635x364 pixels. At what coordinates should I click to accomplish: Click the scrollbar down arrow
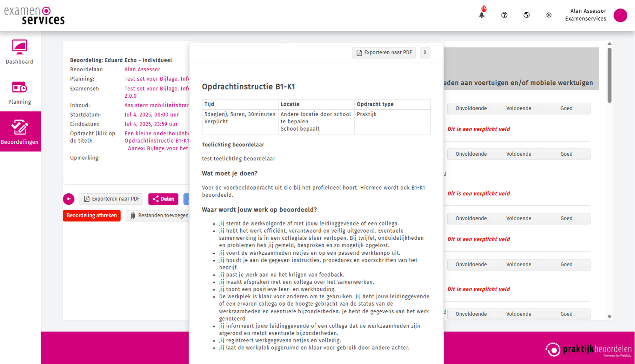coord(609,316)
